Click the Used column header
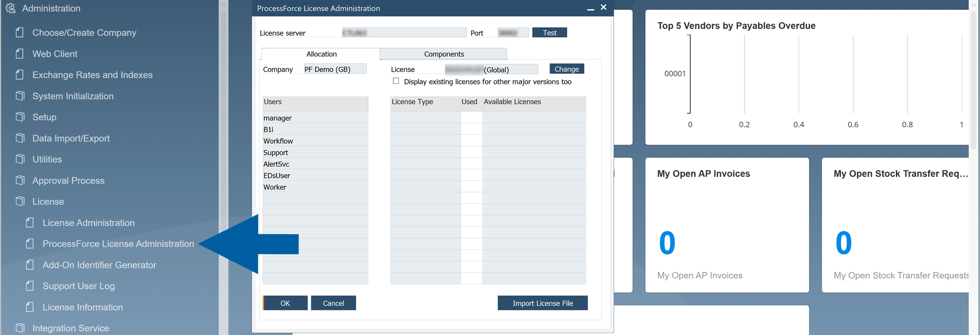980x335 pixels. click(x=471, y=104)
